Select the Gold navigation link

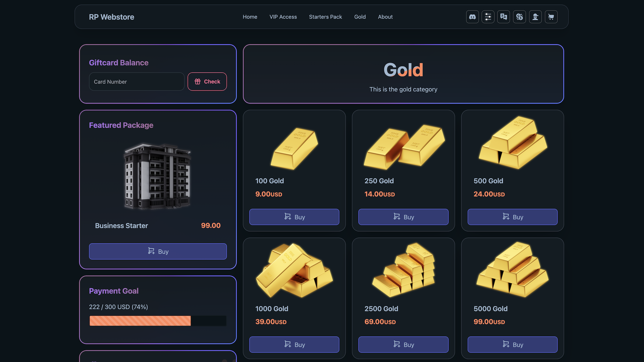click(360, 17)
